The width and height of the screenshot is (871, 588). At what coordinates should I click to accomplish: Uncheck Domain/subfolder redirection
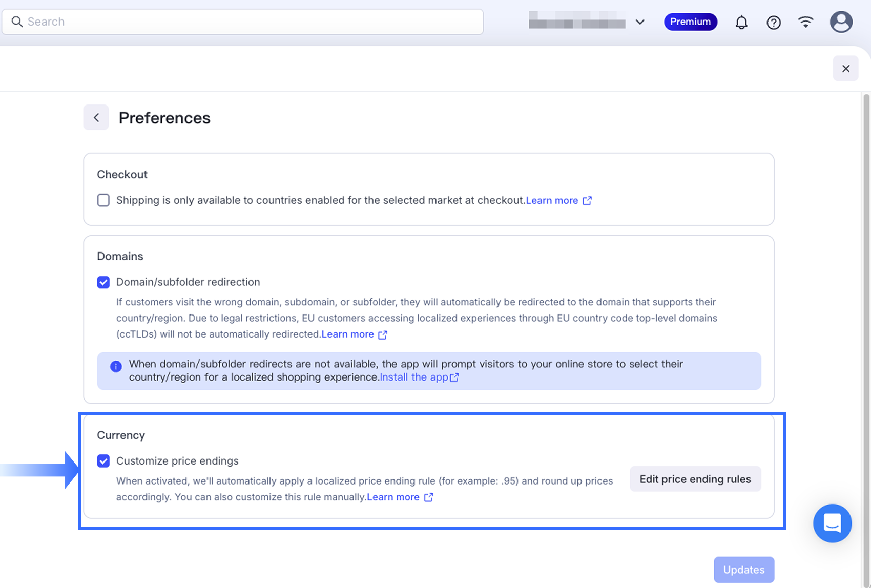pos(103,282)
